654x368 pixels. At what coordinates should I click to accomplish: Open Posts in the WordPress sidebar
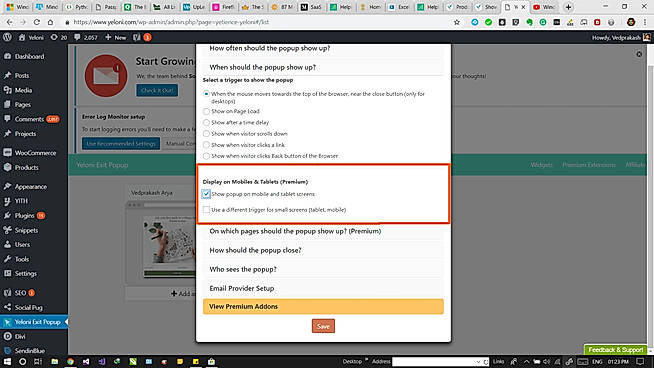[x=22, y=76]
